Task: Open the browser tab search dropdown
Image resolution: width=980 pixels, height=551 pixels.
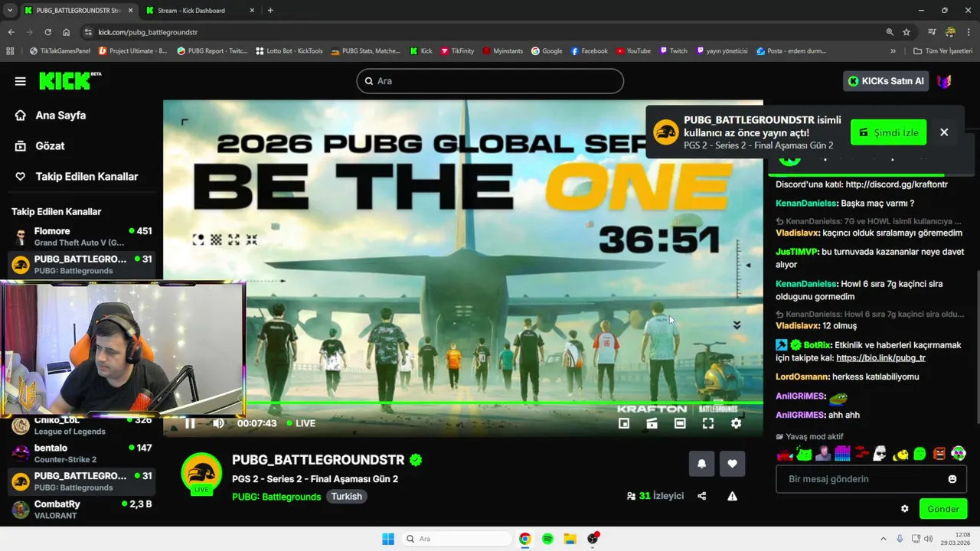Action: tap(9, 11)
